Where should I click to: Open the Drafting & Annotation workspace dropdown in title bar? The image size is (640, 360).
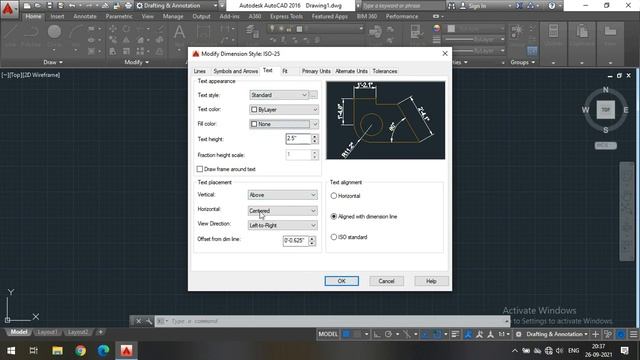[x=177, y=6]
